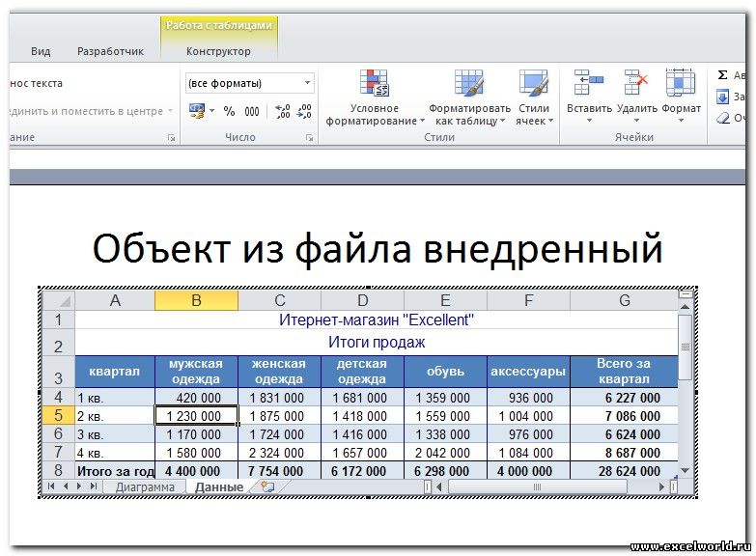Click the Итоги продаж cell
756x556 pixels.
click(x=377, y=343)
